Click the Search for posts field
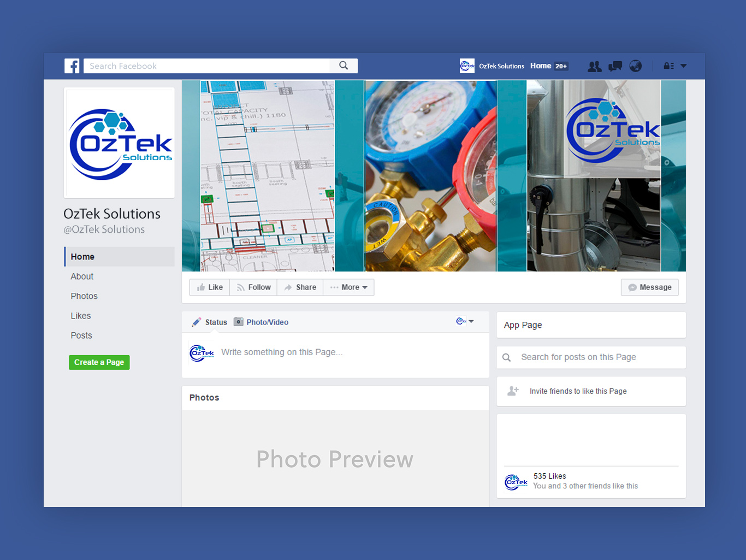This screenshot has height=560, width=746. tap(590, 357)
